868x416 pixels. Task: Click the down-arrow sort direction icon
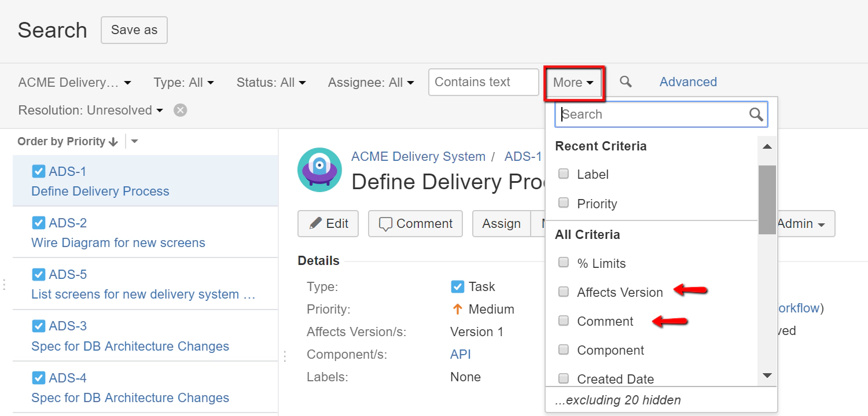tap(113, 142)
